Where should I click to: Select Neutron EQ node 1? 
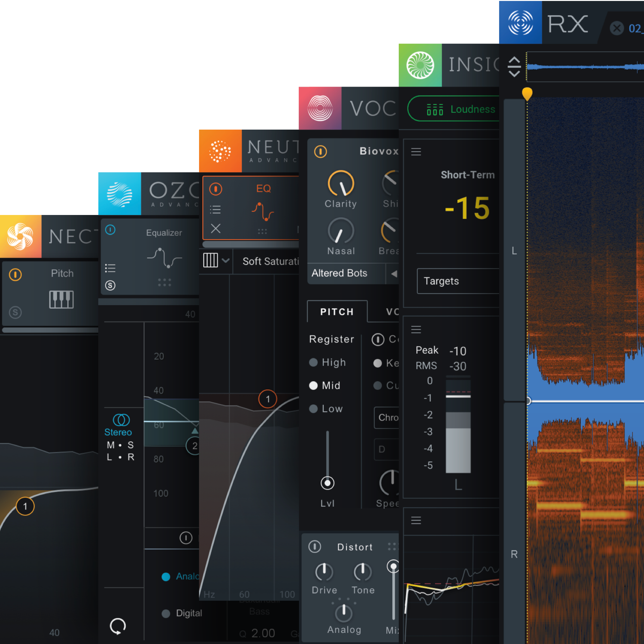coord(268,399)
